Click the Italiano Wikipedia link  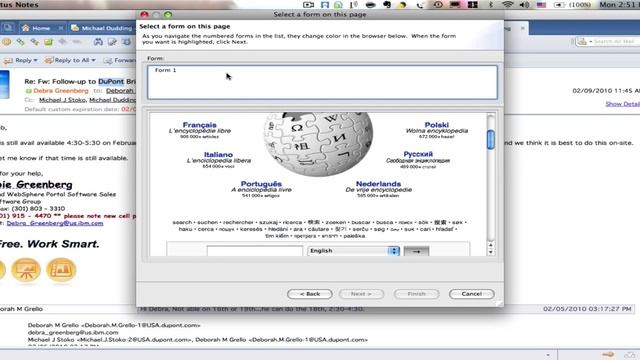point(218,155)
